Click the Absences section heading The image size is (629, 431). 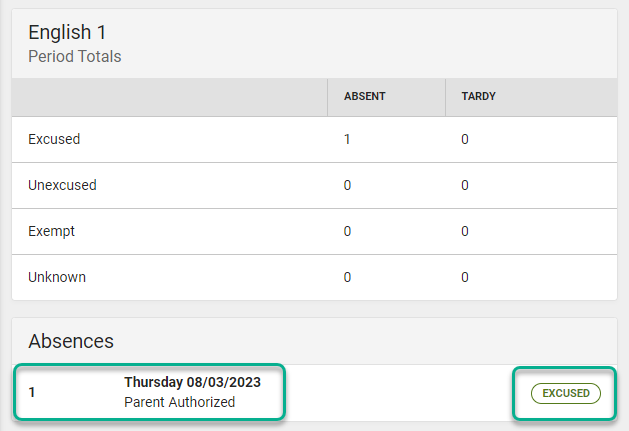(71, 341)
